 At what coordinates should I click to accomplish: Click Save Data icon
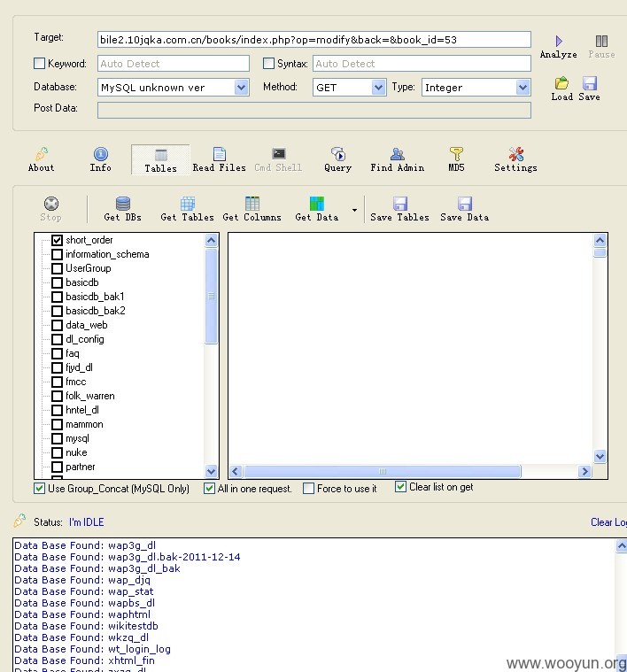(465, 204)
